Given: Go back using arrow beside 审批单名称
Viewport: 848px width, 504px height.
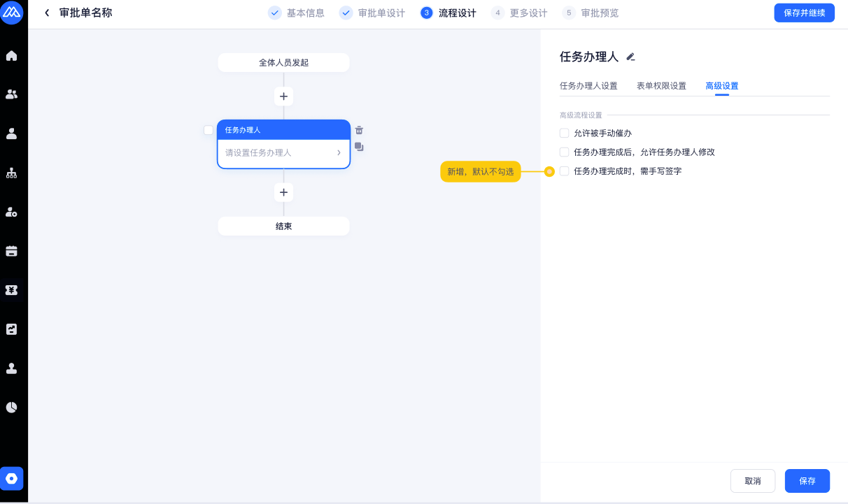Looking at the screenshot, I should pos(47,13).
